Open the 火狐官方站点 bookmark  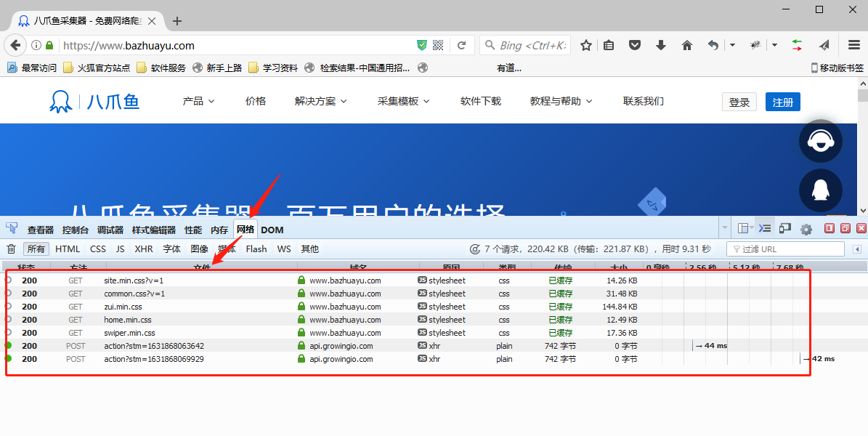[x=97, y=68]
